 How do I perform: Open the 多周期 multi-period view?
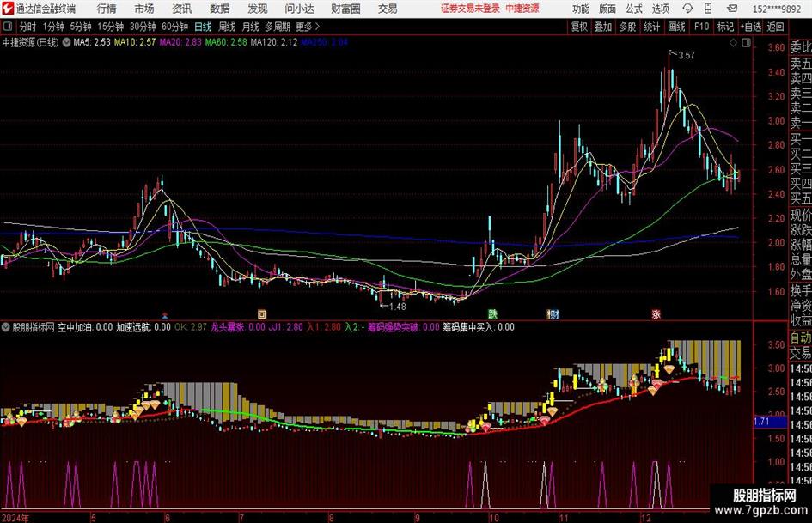click(x=278, y=27)
